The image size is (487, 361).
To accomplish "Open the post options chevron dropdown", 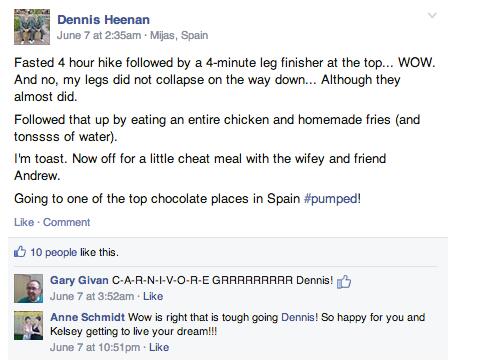I will coord(432,15).
